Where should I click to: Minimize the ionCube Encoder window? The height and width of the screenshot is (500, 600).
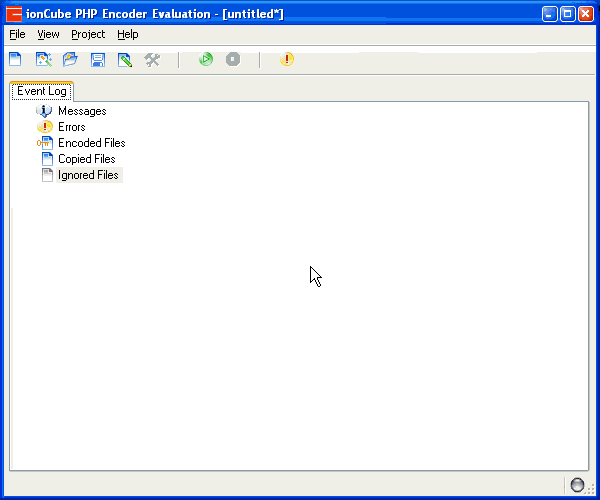point(549,15)
